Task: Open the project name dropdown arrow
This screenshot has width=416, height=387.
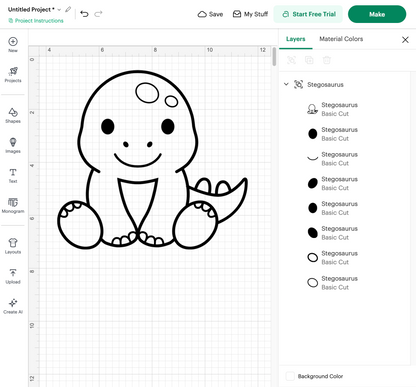Action: 59,10
